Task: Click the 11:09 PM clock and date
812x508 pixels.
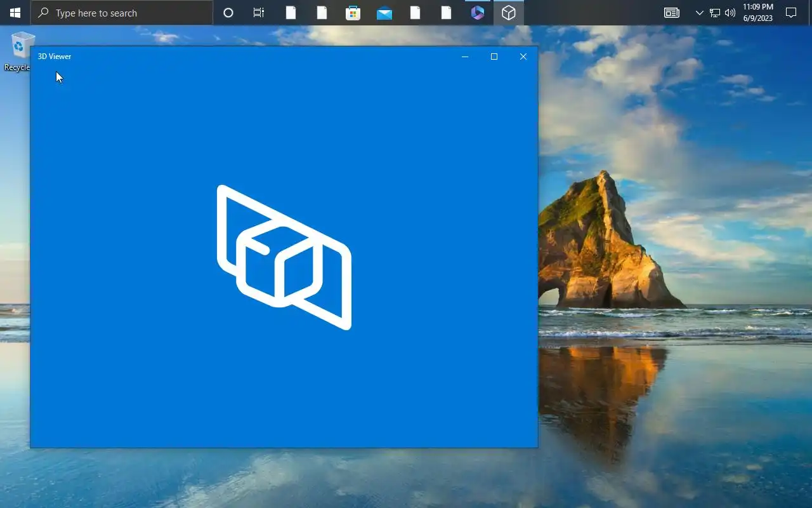Action: (x=758, y=13)
